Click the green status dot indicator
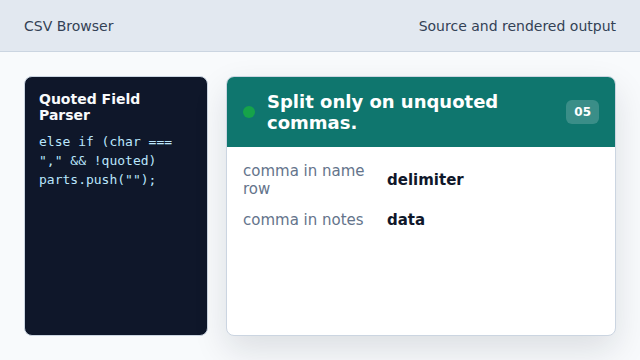 (x=249, y=112)
